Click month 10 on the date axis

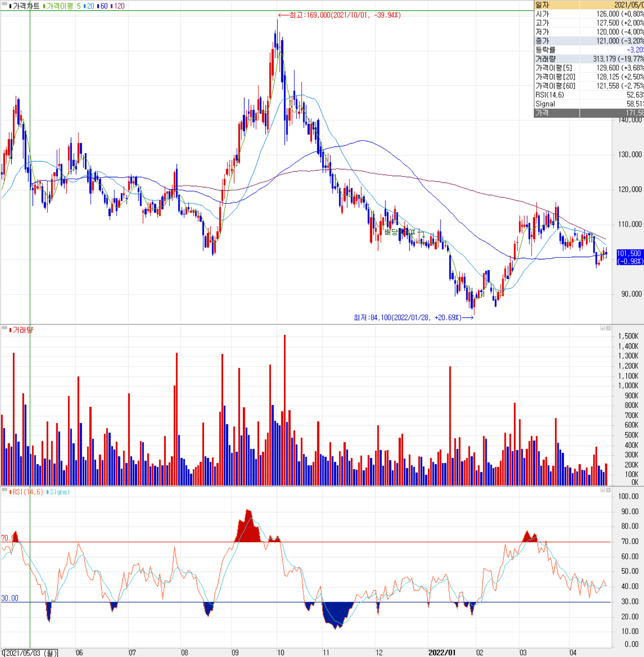point(281,653)
